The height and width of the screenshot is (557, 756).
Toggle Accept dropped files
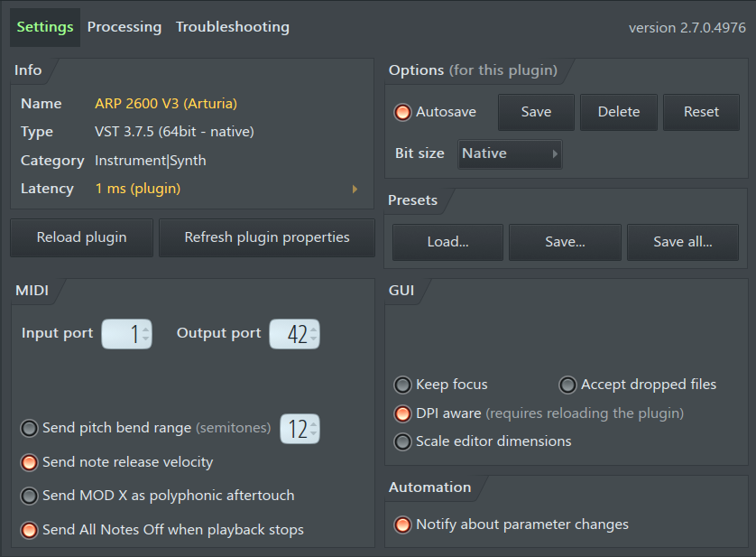point(567,385)
